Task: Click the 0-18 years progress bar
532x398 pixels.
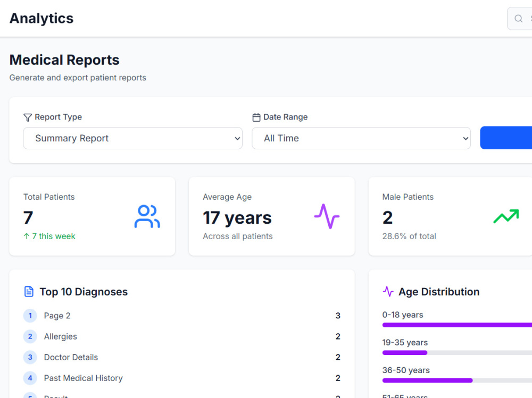Action: [x=457, y=325]
